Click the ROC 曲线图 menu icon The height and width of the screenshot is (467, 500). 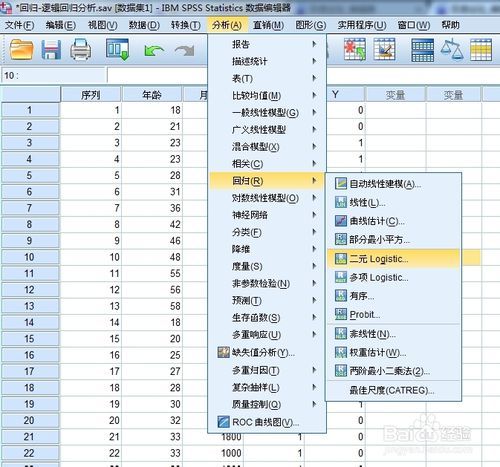[x=223, y=422]
